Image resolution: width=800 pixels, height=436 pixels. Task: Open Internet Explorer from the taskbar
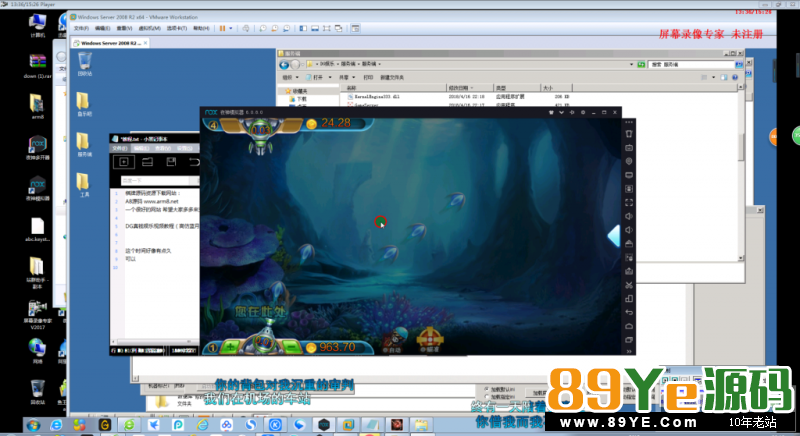coord(56,425)
